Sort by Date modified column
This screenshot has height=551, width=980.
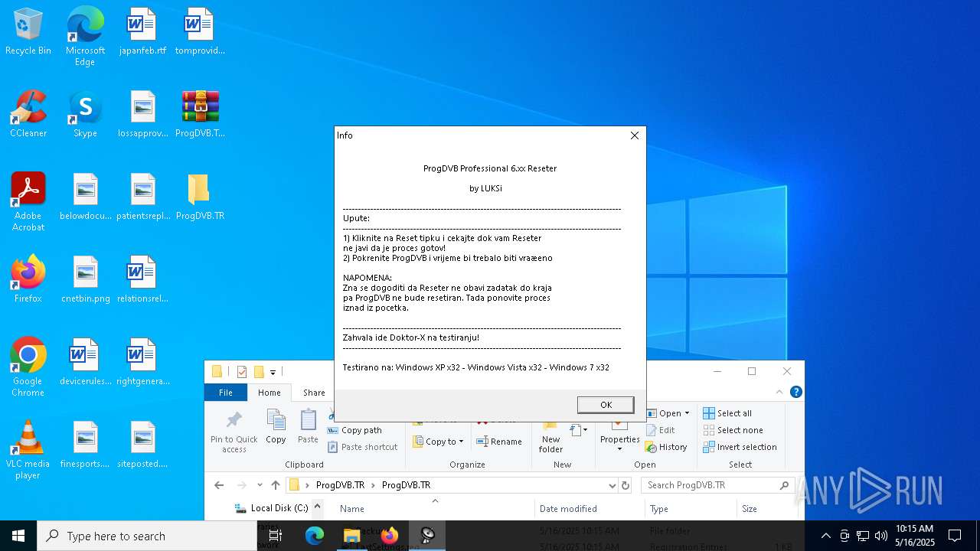click(x=590, y=508)
